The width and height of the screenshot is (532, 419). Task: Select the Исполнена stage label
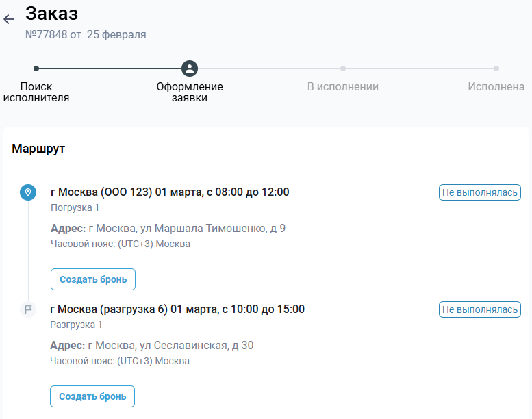[x=496, y=86]
